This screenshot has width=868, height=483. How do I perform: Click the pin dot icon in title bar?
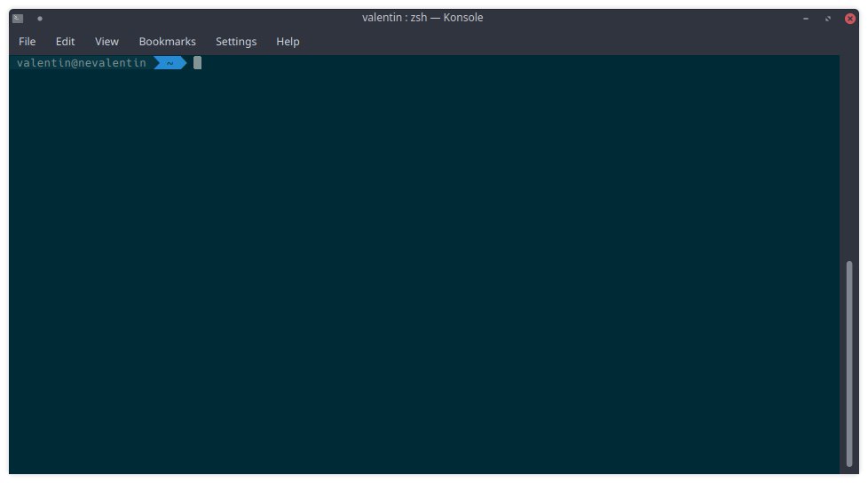[40, 19]
